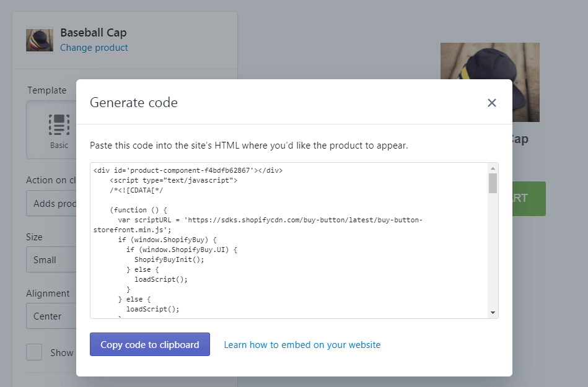
Task: Click inside the embed code text area
Action: (289, 240)
